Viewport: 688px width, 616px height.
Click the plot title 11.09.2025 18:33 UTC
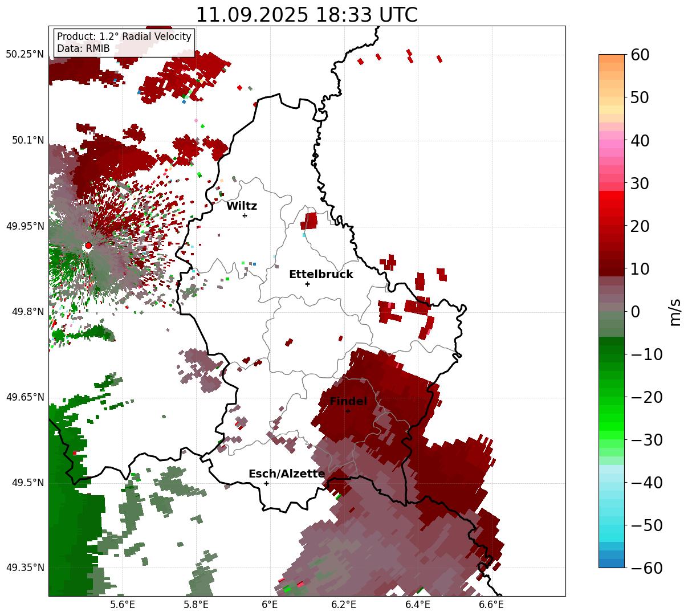pos(307,15)
